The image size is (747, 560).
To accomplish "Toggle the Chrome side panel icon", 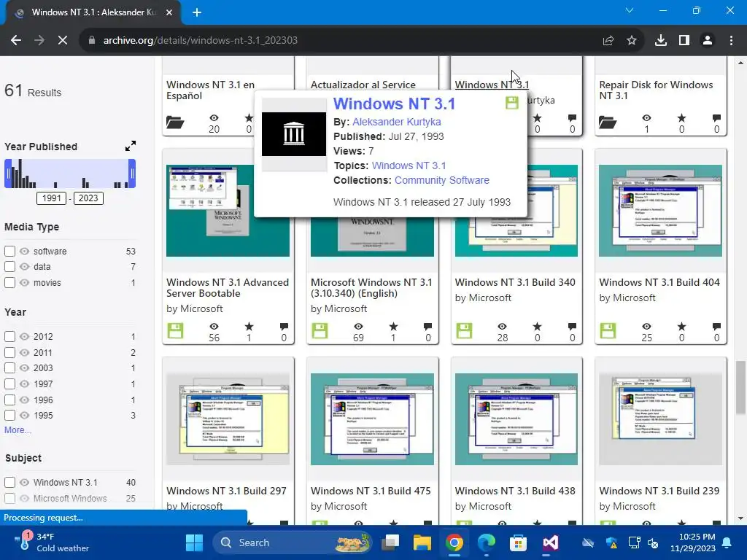I will [x=684, y=41].
